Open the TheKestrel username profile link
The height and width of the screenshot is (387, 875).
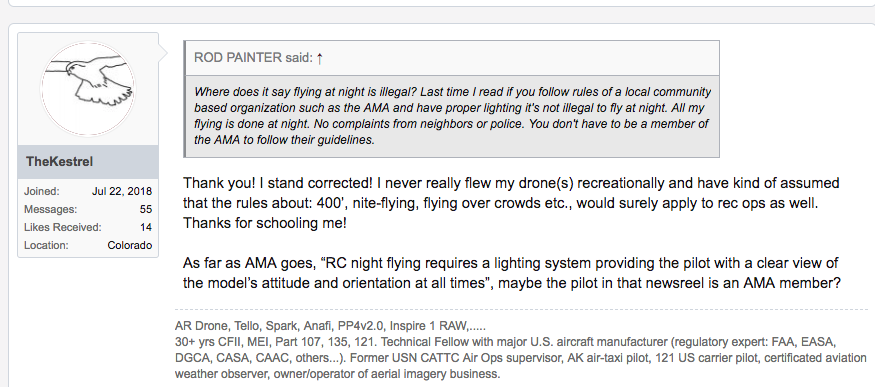click(x=59, y=162)
